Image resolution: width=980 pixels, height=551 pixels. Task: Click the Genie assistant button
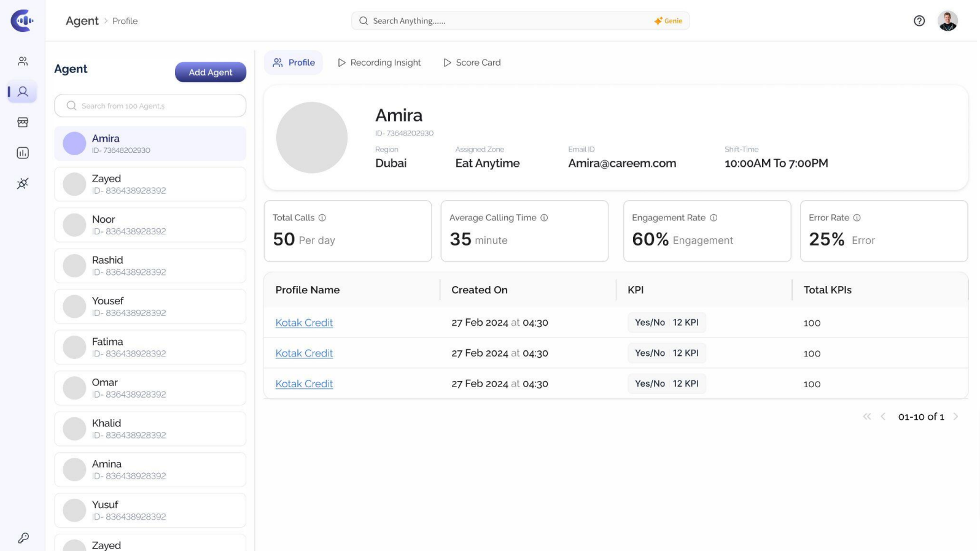[x=668, y=21]
